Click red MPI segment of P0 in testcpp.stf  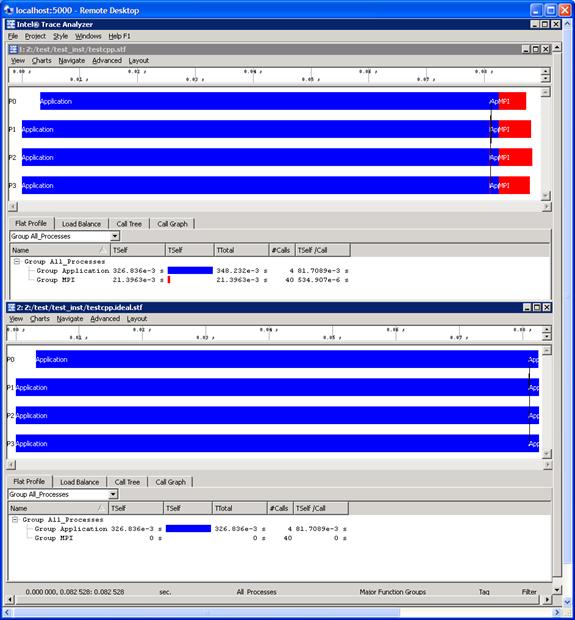tap(513, 101)
